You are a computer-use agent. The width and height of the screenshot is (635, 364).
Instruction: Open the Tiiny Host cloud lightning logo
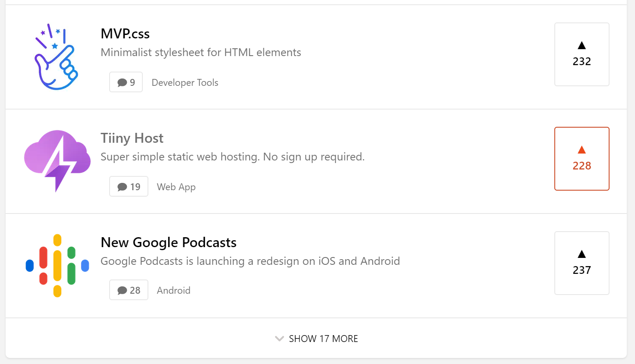point(57,161)
